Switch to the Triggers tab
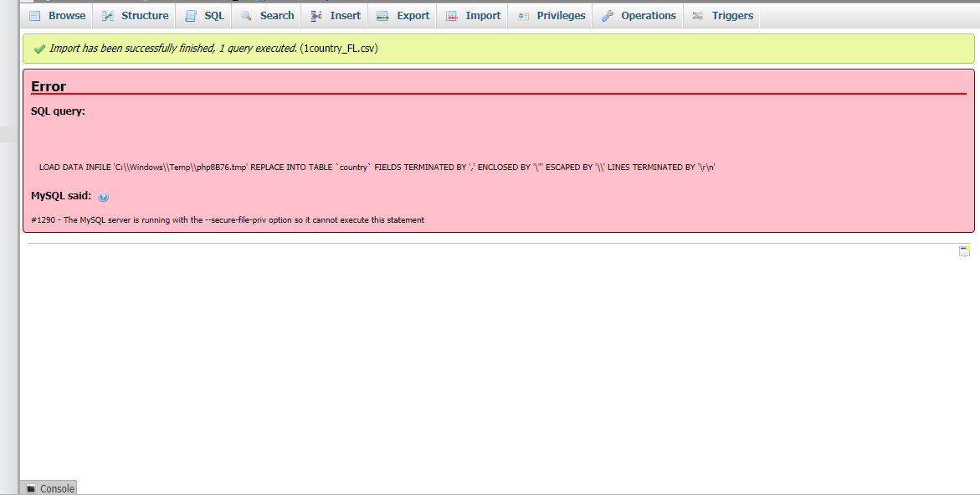The height and width of the screenshot is (500, 980). [x=722, y=16]
